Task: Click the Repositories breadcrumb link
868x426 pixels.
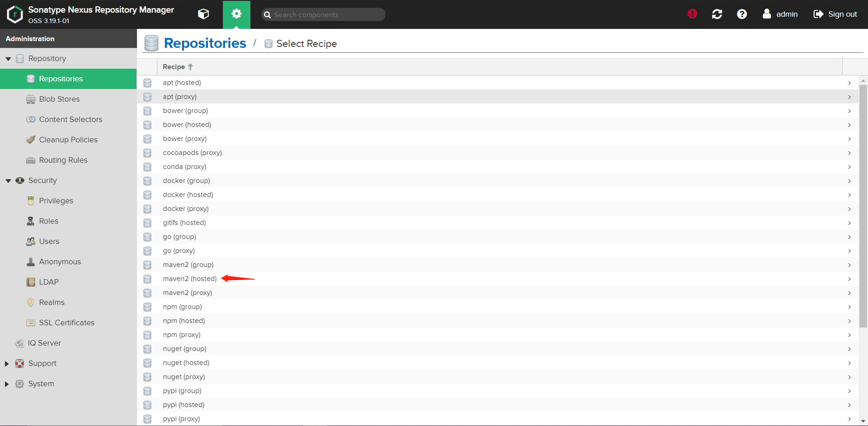Action: click(x=205, y=43)
